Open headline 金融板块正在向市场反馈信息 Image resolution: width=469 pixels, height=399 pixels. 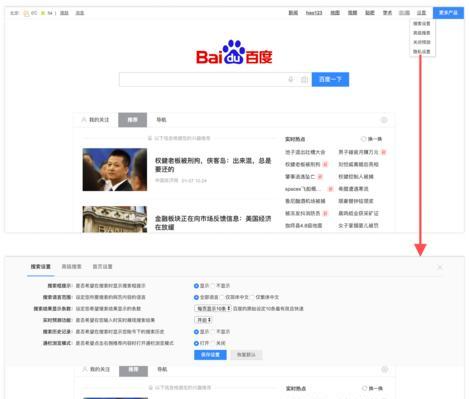tap(213, 223)
